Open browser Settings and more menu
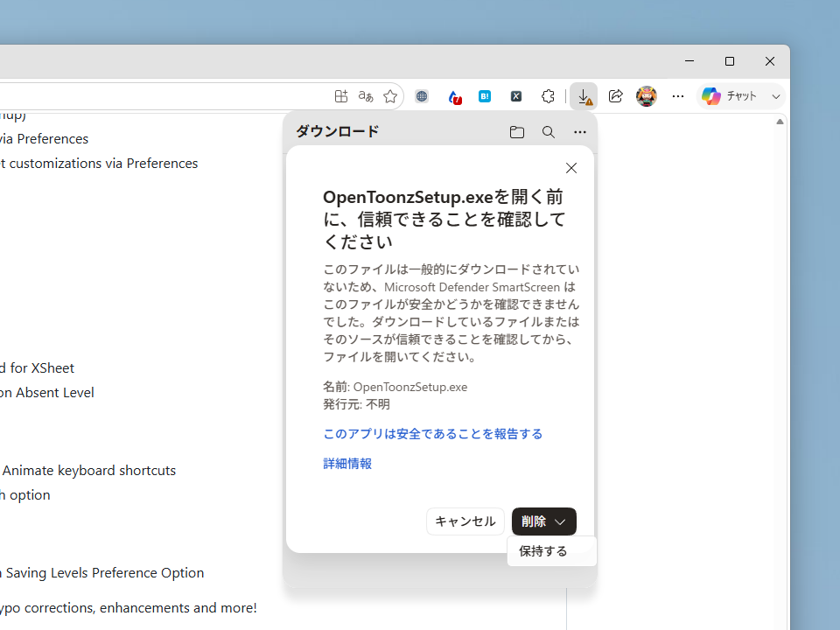This screenshot has height=630, width=840. coord(678,96)
